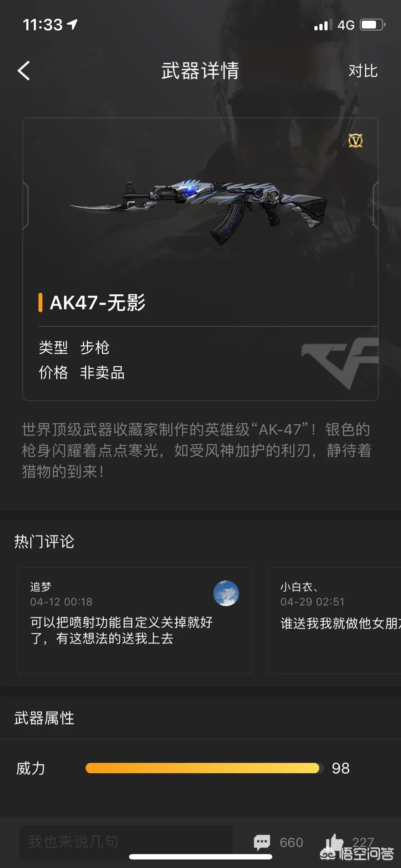
Task: Open 追梦's avatar picture
Action: [x=226, y=593]
